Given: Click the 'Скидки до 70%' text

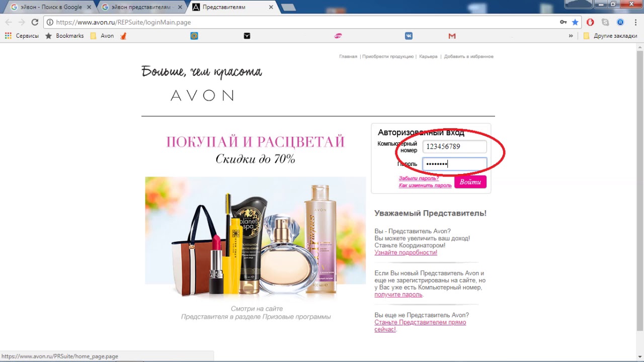Looking at the screenshot, I should 256,159.
